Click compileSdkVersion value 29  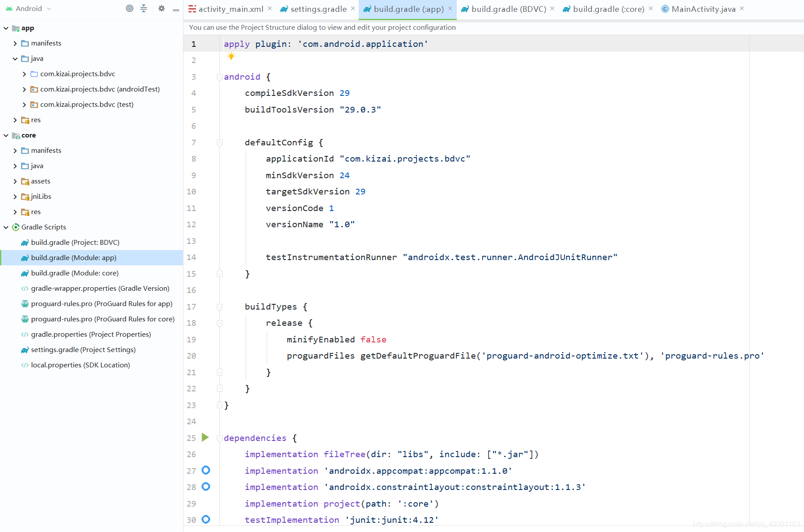(345, 93)
